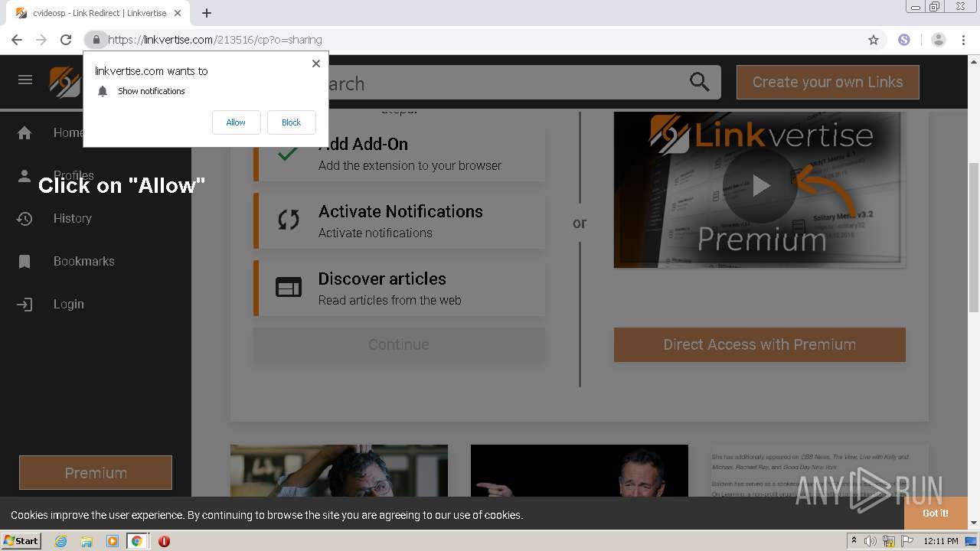Click the History clock icon

coord(24,219)
